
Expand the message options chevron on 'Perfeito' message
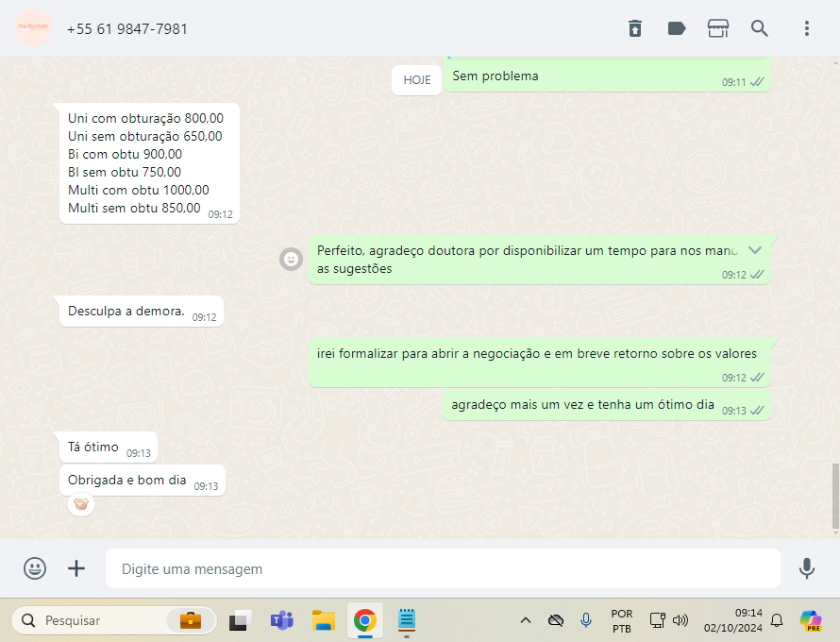755,250
